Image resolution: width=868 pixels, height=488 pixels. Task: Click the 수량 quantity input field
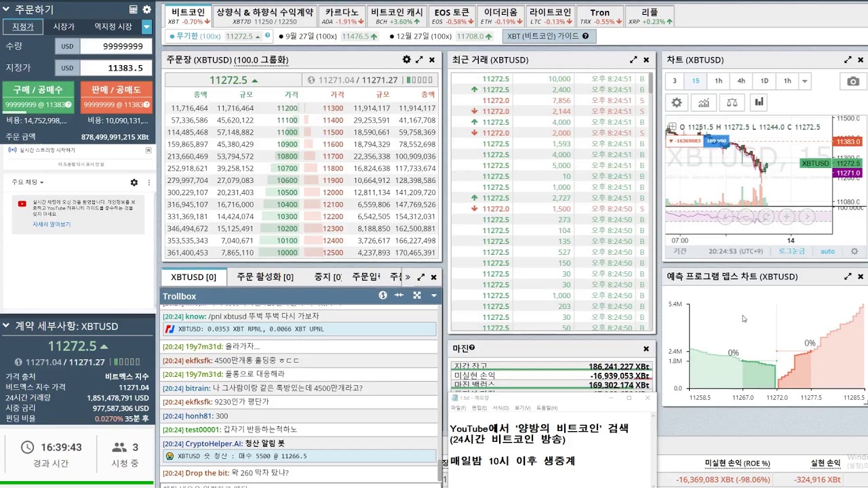coord(116,46)
